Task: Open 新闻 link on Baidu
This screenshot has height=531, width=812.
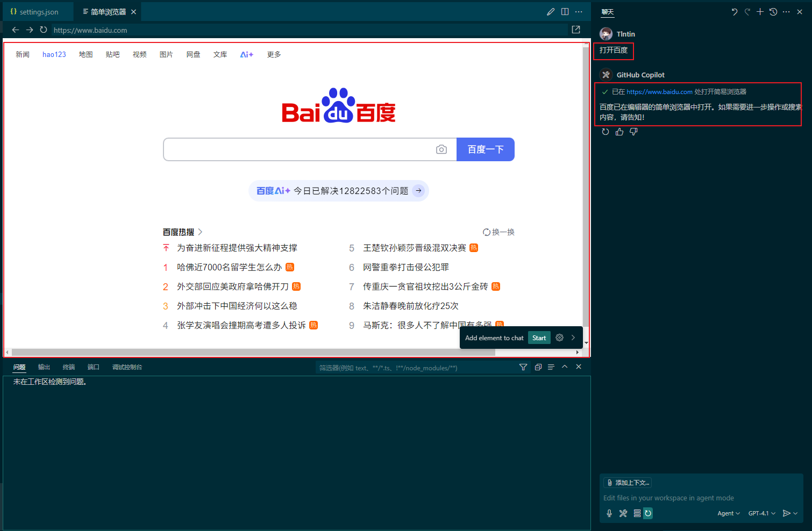Action: click(23, 54)
